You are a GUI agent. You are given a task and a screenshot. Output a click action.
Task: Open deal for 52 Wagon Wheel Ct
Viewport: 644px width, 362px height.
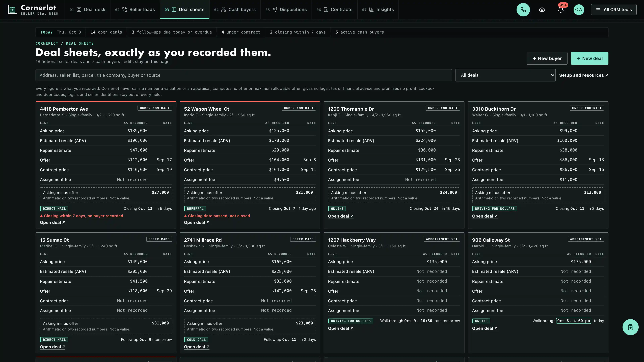tap(197, 223)
